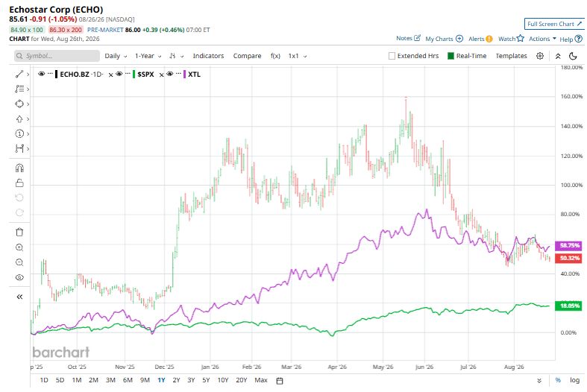Toggle percent scale button
Image resolution: width=587 pixels, height=392 pixels.
[558, 380]
